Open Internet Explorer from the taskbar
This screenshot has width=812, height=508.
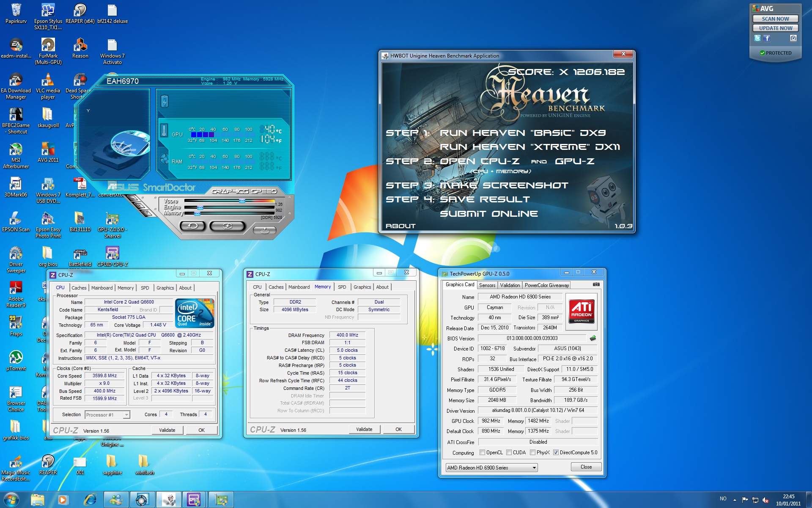[90, 500]
